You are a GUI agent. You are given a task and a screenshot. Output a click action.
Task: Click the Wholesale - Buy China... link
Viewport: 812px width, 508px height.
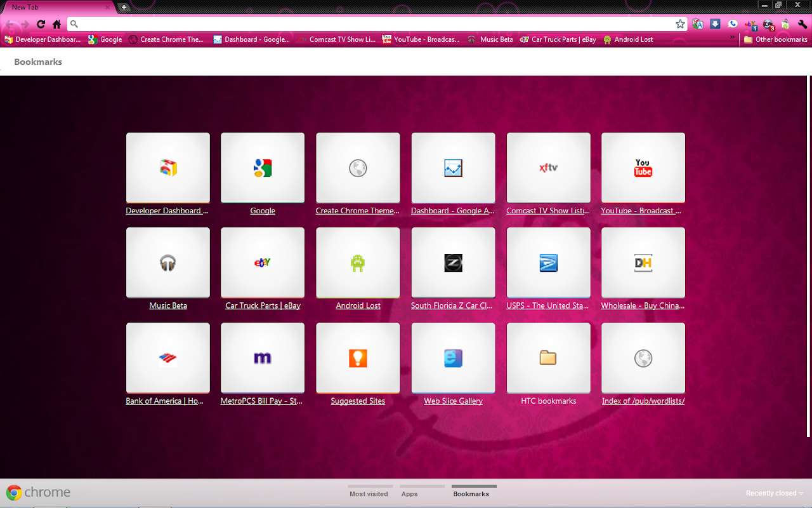tap(643, 305)
